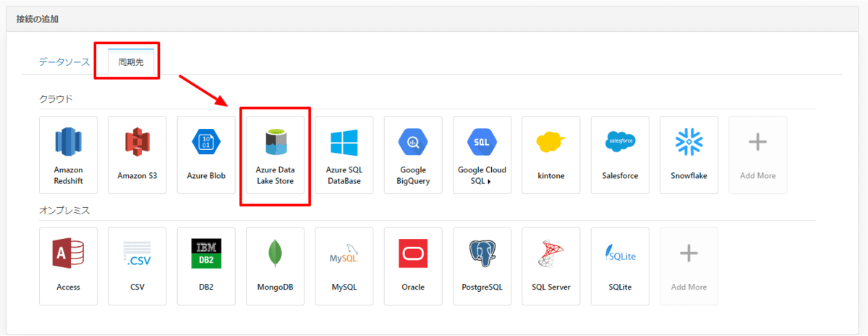Select the PostgreSQL elephant connector
The height and width of the screenshot is (336, 868).
click(482, 266)
